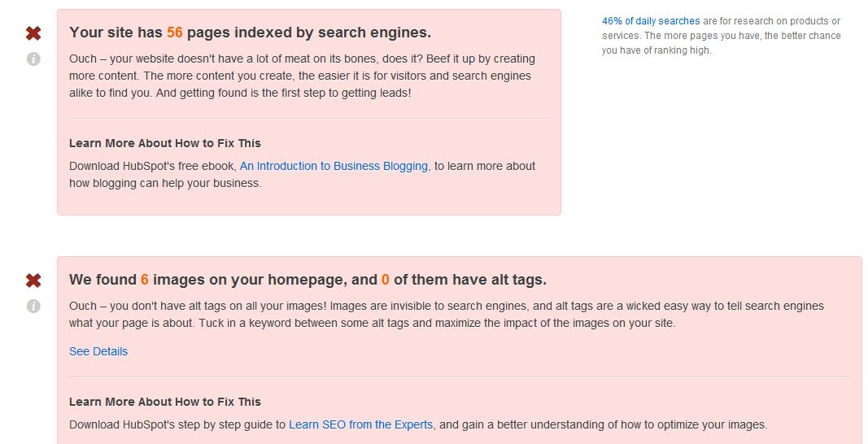Click the sidebar text about ranking high
This screenshot has height=444, width=868.
722,36
